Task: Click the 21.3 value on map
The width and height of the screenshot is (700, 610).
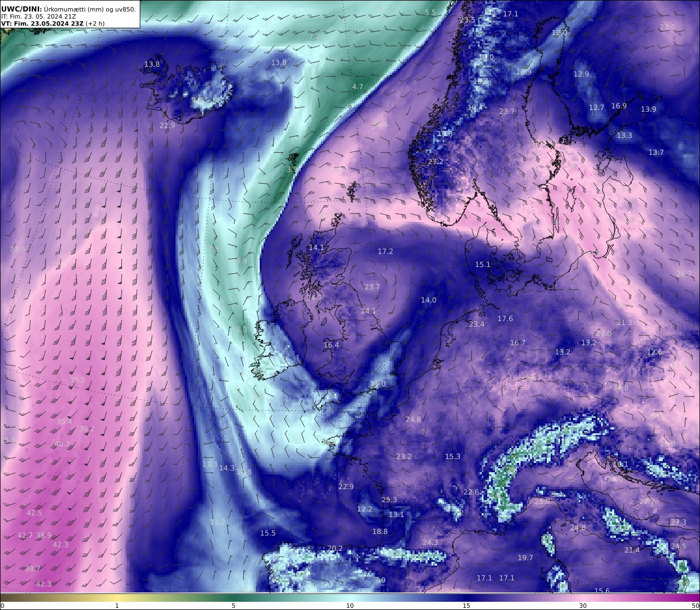Action: [625, 323]
